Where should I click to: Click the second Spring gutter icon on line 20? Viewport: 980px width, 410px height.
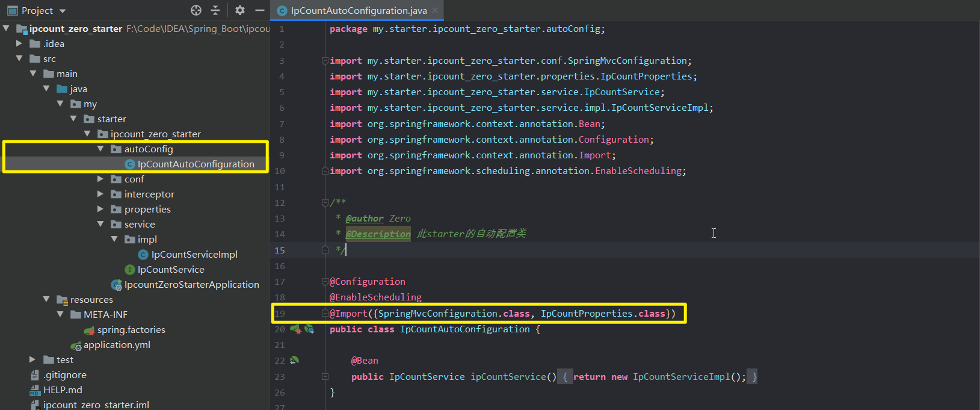[x=309, y=329]
